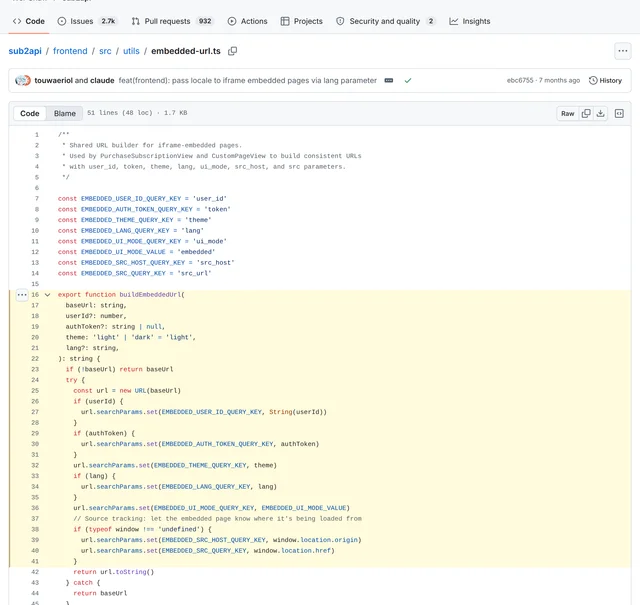The height and width of the screenshot is (605, 640).
Task: Open Security and quality tab
Action: [385, 21]
